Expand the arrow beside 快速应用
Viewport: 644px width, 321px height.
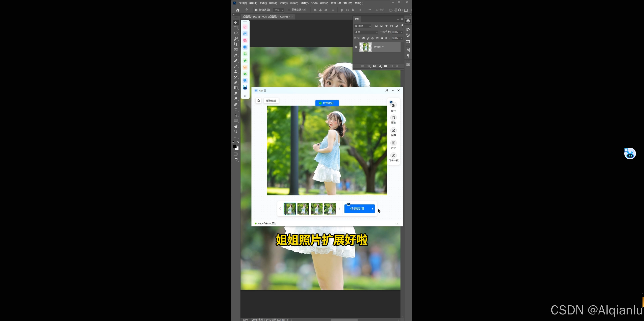(x=372, y=209)
